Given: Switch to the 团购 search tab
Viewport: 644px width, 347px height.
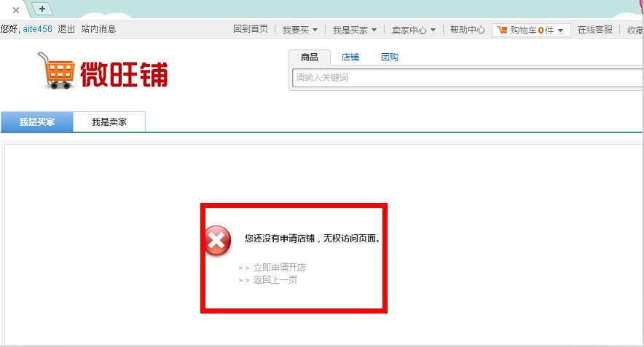Looking at the screenshot, I should click(x=390, y=57).
